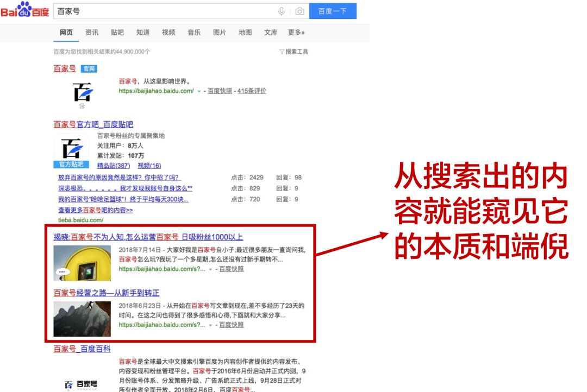Expand the arrow after baijiahao.baidu.com/ URL
The height and width of the screenshot is (392, 587).
[199, 91]
